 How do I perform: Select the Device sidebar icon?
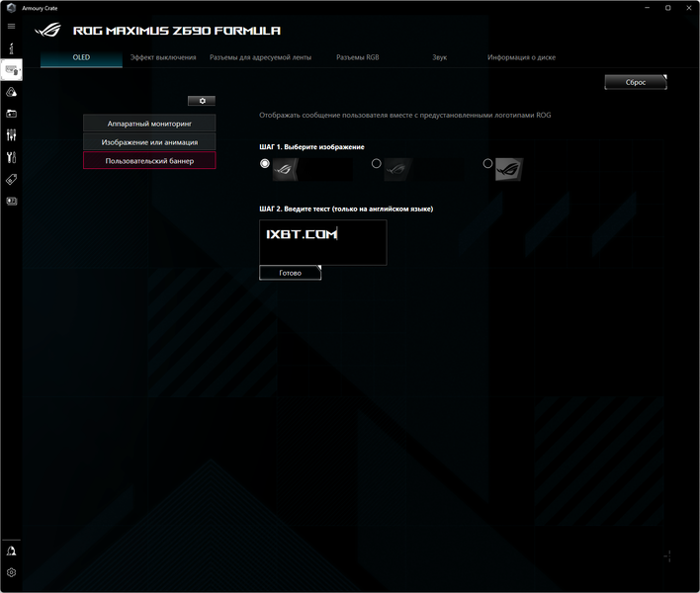(12, 70)
